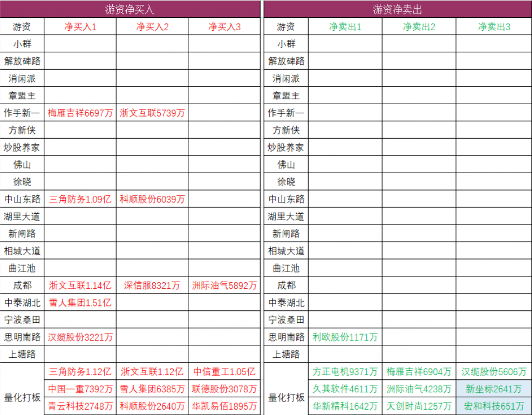The image size is (532, 415).
Task: Select the 净买入2 column header
Action: [x=152, y=26]
